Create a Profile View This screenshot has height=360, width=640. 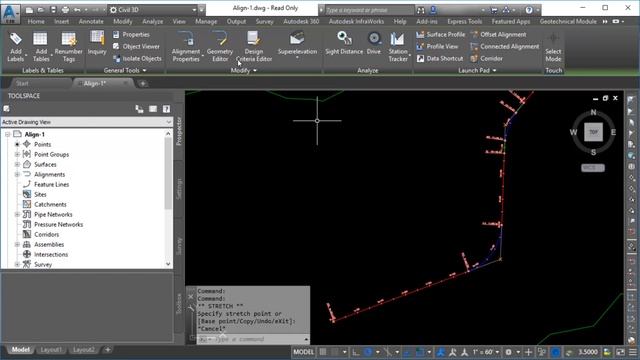pos(437,47)
